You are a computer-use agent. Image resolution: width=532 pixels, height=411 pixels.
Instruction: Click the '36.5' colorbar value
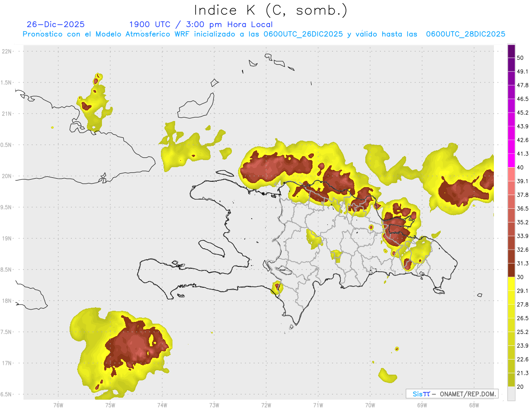pyautogui.click(x=523, y=208)
